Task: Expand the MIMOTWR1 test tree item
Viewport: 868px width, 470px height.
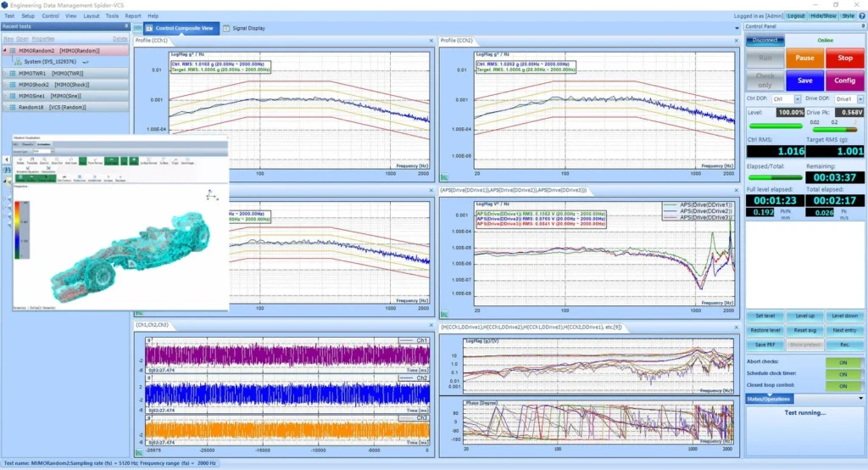Action: (4, 74)
